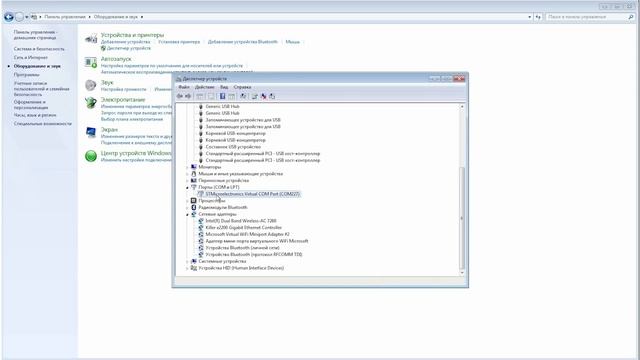The height and width of the screenshot is (360, 640).
Task: Click the Back arrow in Device Manager toolbar
Action: click(x=180, y=96)
